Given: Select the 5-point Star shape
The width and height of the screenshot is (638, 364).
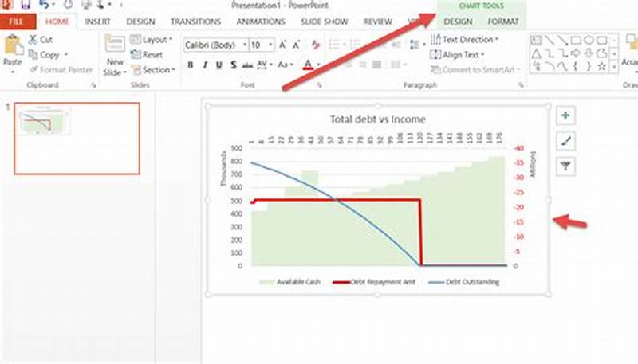Looking at the screenshot, I should tap(602, 67).
